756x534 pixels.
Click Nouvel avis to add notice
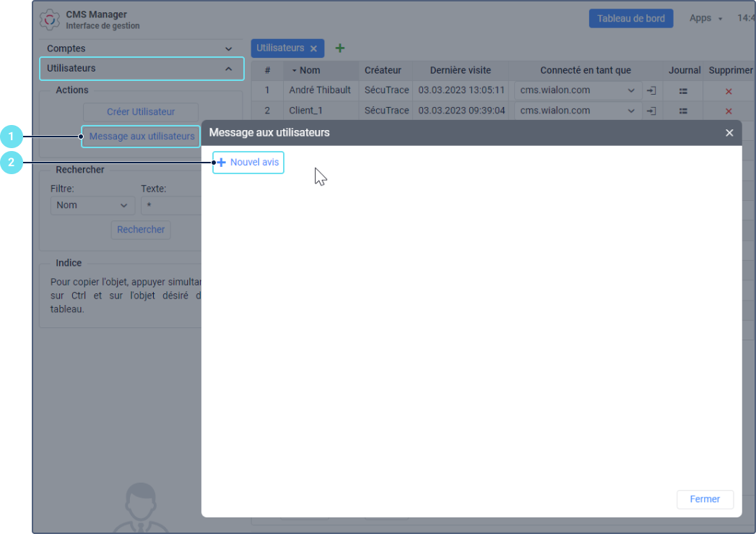click(x=248, y=163)
